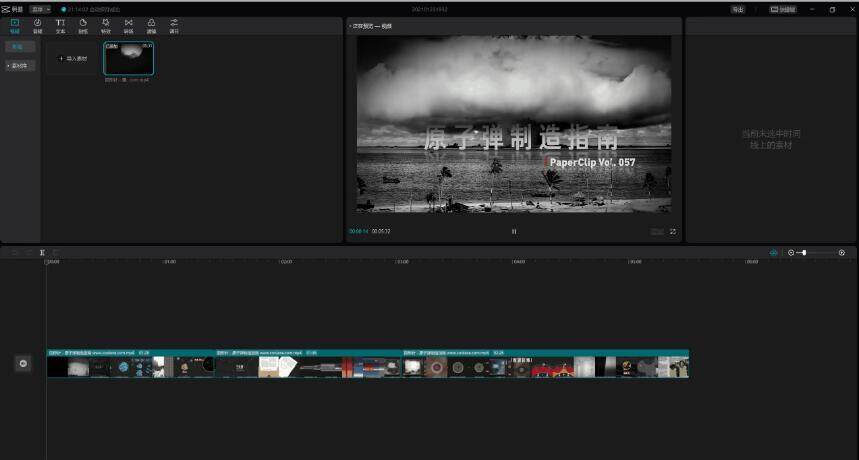Click the timeline zoom slider handle
Viewport: 859px width, 460px height.
point(804,252)
